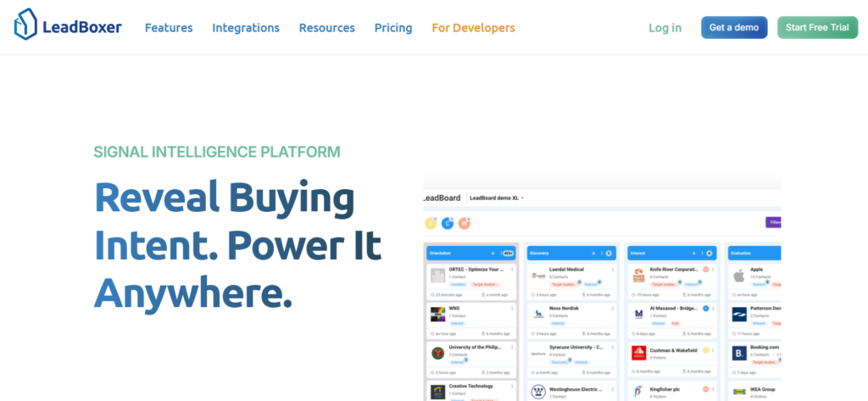Open the WNS card options menu

tap(512, 309)
